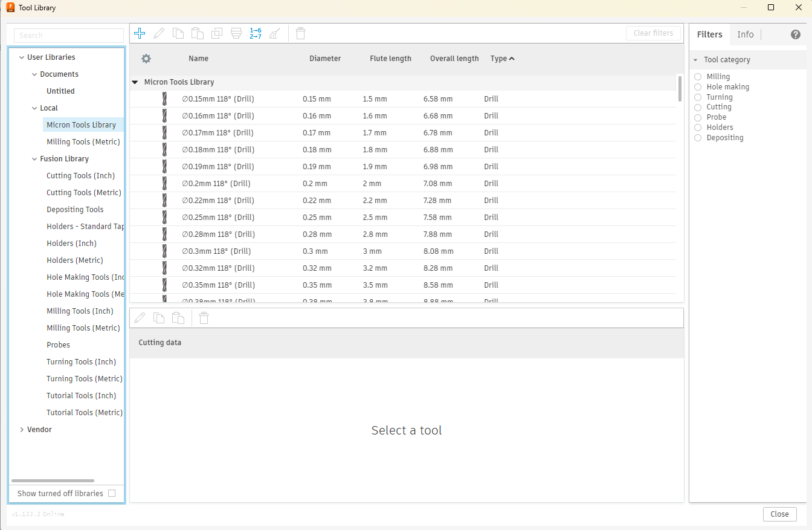Switch to the Info tab
Screen dimensions: 812x530
point(745,34)
